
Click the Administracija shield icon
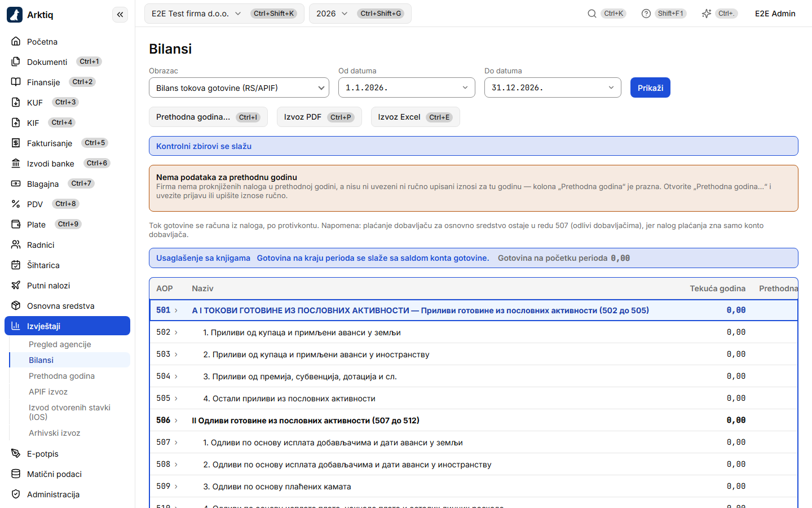pyautogui.click(x=16, y=494)
